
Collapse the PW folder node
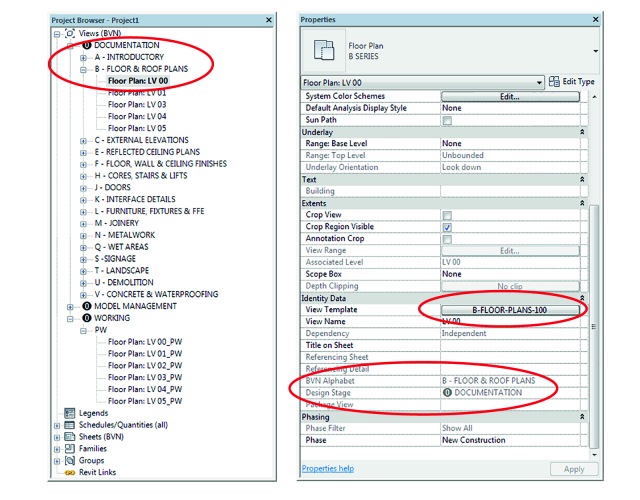[83, 330]
